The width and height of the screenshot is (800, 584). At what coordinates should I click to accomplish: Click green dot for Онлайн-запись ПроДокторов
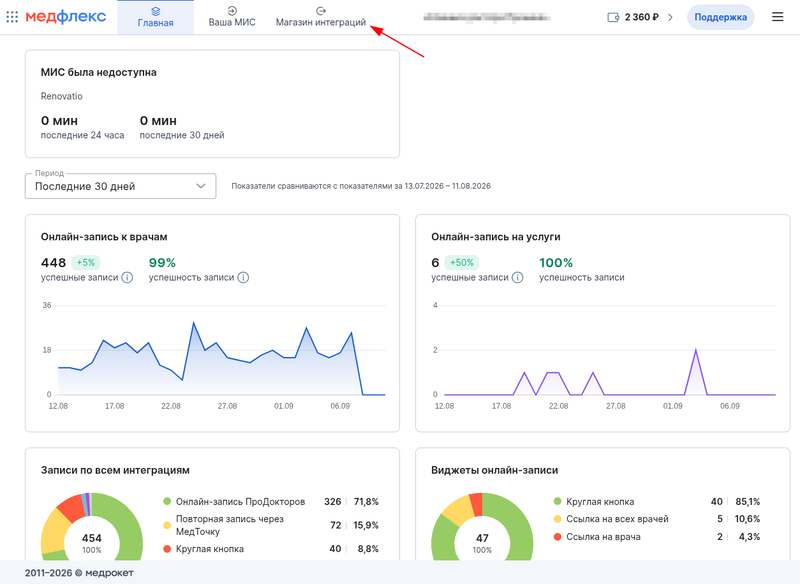coord(167,501)
